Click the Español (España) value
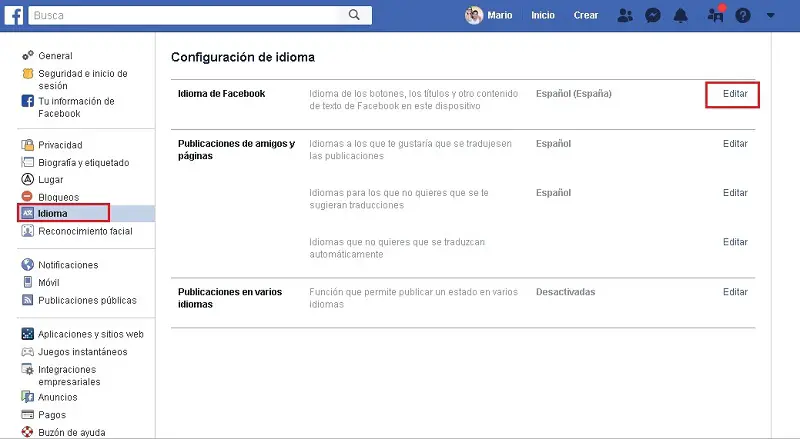The width and height of the screenshot is (800, 439). 573,94
